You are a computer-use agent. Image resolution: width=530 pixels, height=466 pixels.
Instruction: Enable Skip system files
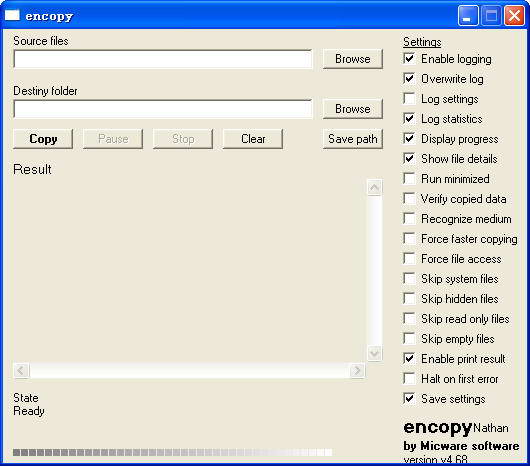pyautogui.click(x=409, y=278)
